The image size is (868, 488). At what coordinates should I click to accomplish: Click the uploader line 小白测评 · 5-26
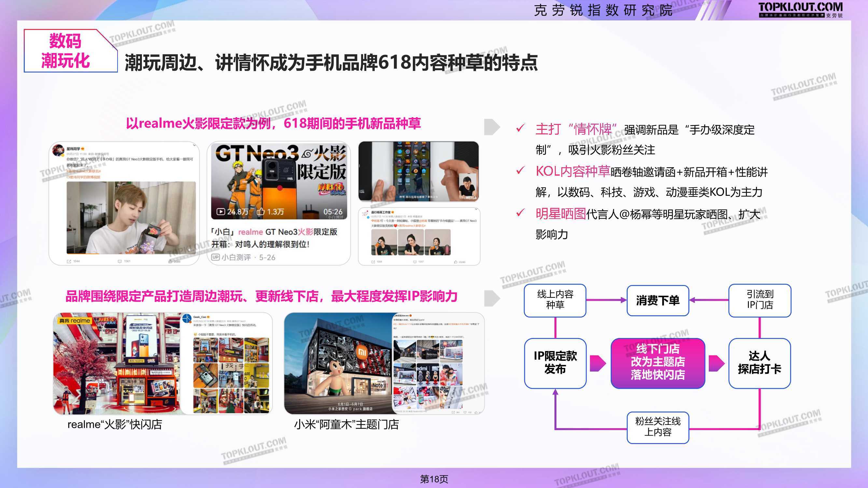tap(243, 257)
